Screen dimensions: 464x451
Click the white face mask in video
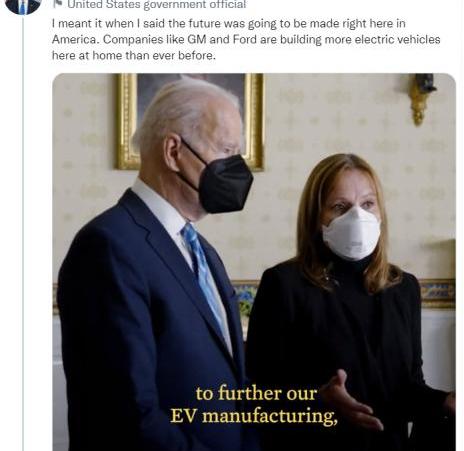click(351, 233)
